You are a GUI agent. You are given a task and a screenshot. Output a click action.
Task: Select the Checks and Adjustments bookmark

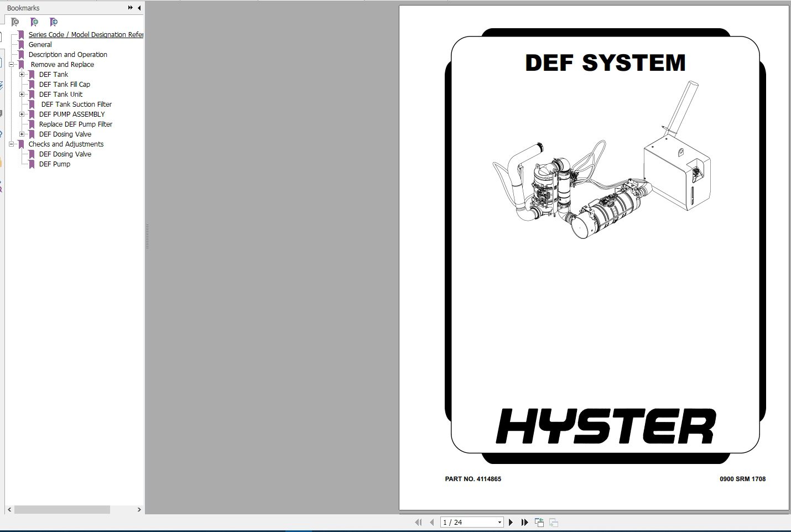click(66, 144)
